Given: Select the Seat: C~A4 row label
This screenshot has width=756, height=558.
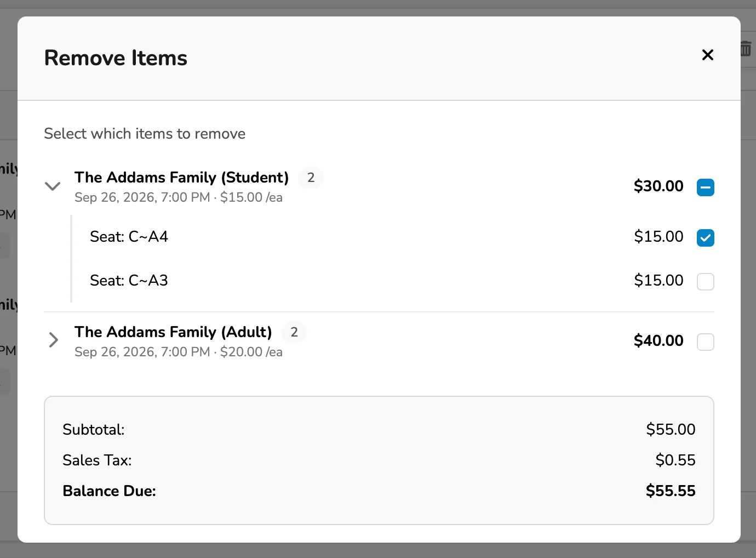Looking at the screenshot, I should [129, 237].
